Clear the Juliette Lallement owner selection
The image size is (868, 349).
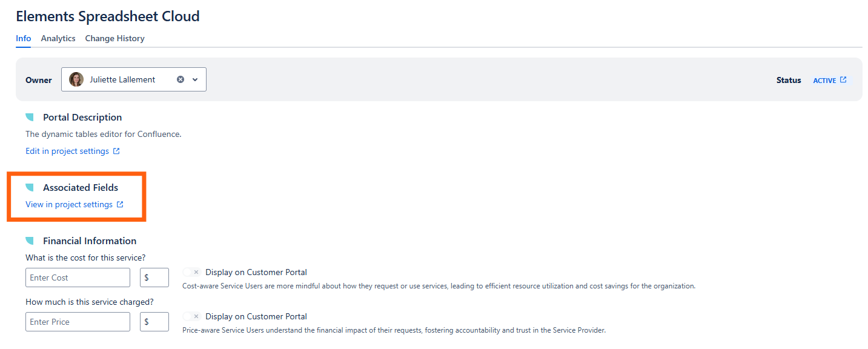181,79
